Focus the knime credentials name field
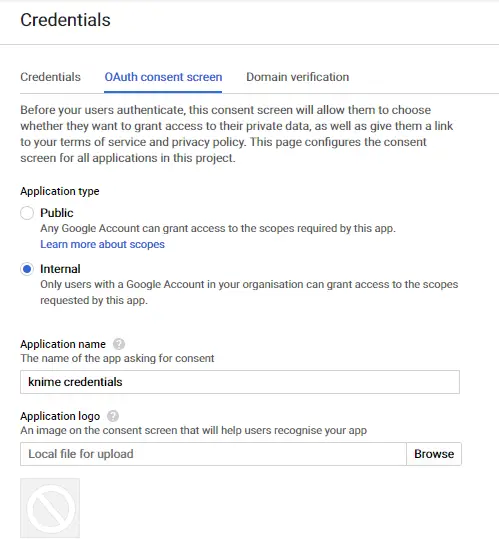Screen dimensions: 499x548 coord(240,382)
